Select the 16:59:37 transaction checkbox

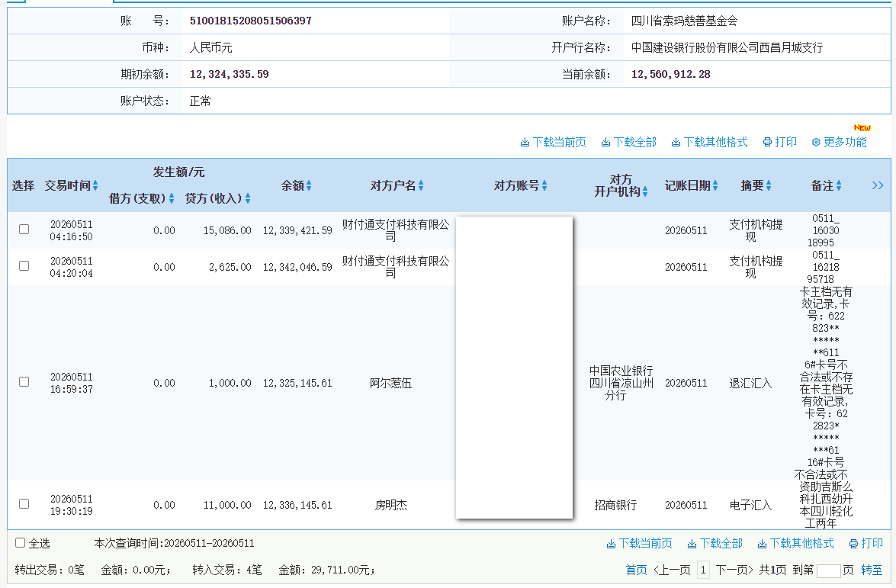tap(24, 382)
